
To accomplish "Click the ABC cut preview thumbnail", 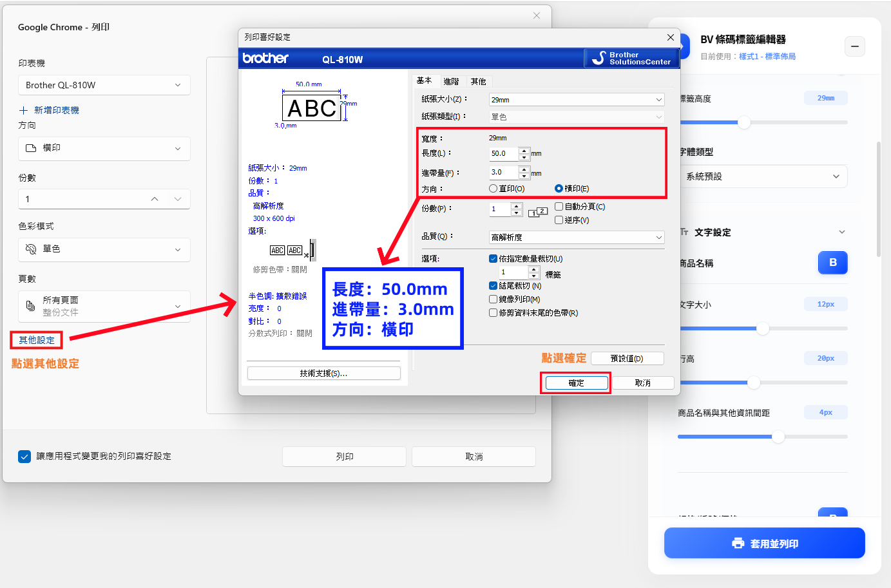I will coord(292,250).
